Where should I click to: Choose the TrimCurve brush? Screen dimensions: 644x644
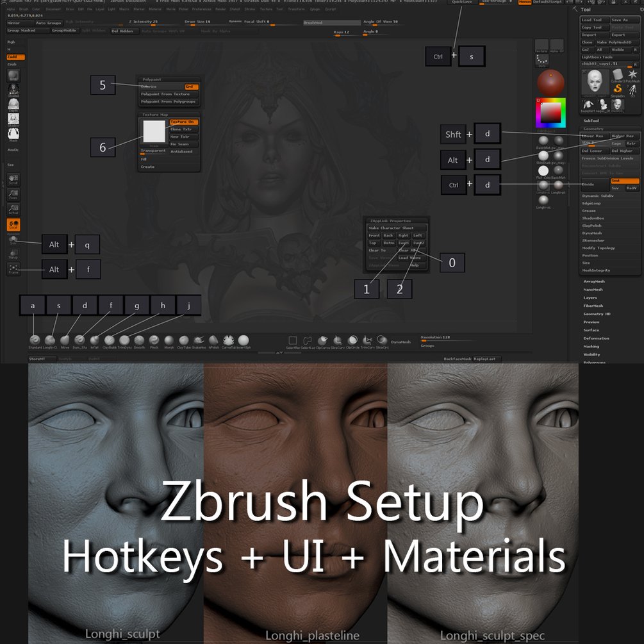pyautogui.click(x=367, y=341)
